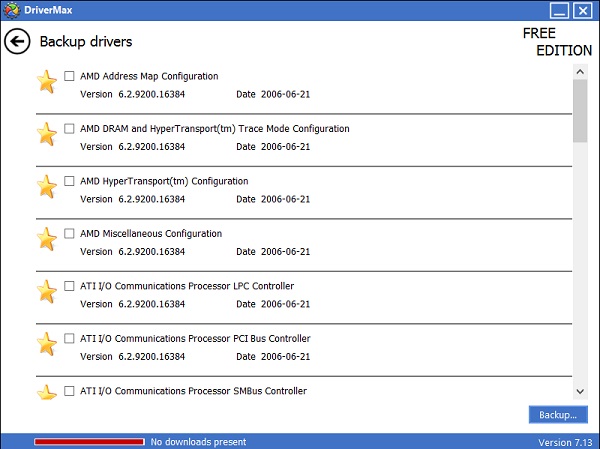Click 'Version 7.13' in status bar

[x=565, y=442]
